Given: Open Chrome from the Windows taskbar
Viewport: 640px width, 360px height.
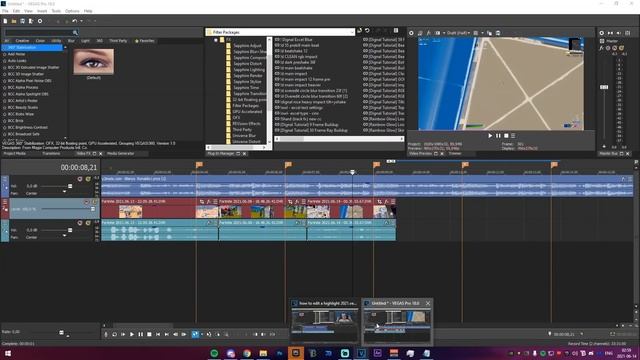Looking at the screenshot, I should tap(247, 353).
